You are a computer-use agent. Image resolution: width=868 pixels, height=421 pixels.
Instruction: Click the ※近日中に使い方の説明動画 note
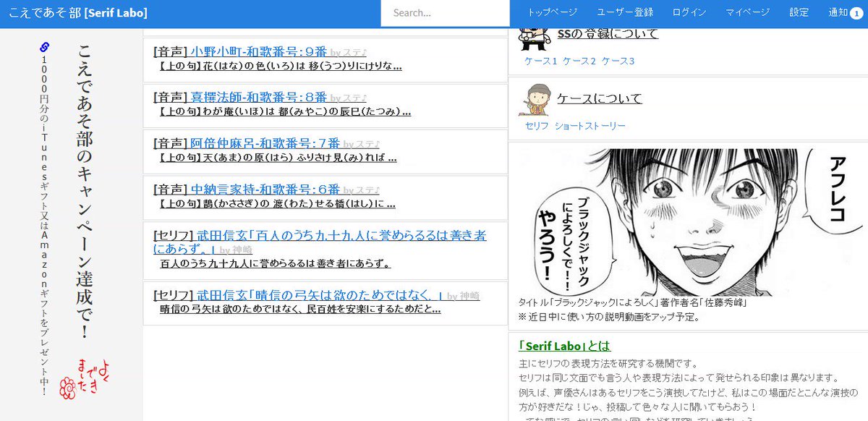pos(609,317)
